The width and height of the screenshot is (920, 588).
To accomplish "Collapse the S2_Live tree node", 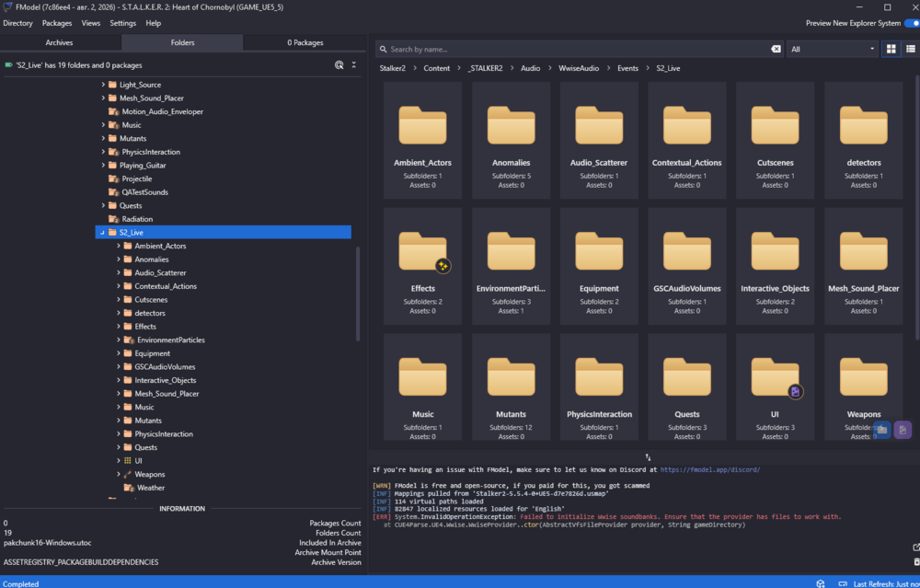I will (x=102, y=233).
